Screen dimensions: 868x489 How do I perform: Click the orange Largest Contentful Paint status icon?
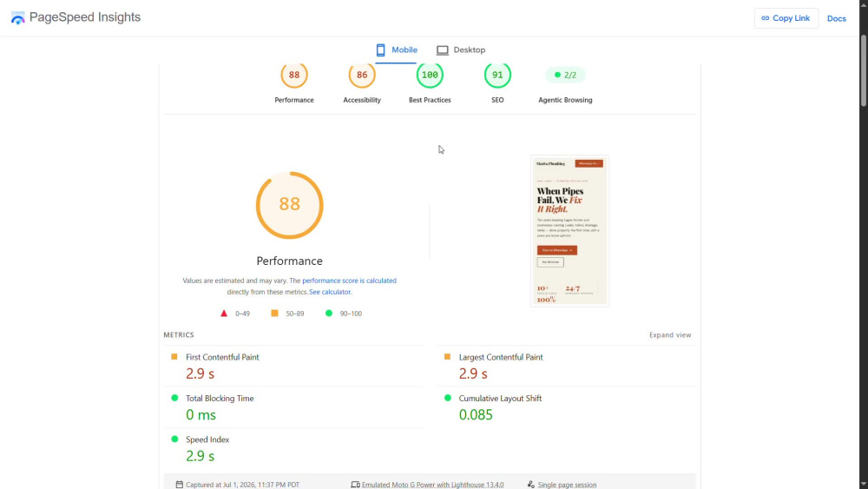[447, 357]
